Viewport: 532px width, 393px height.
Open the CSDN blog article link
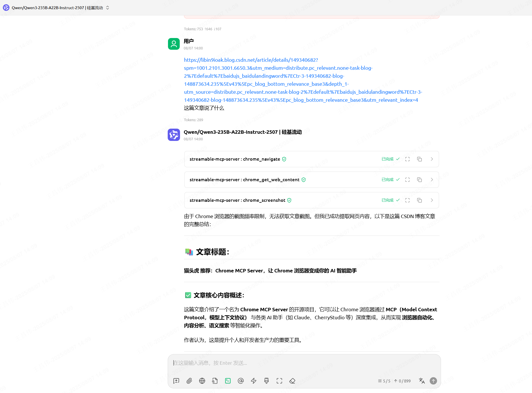pyautogui.click(x=303, y=80)
